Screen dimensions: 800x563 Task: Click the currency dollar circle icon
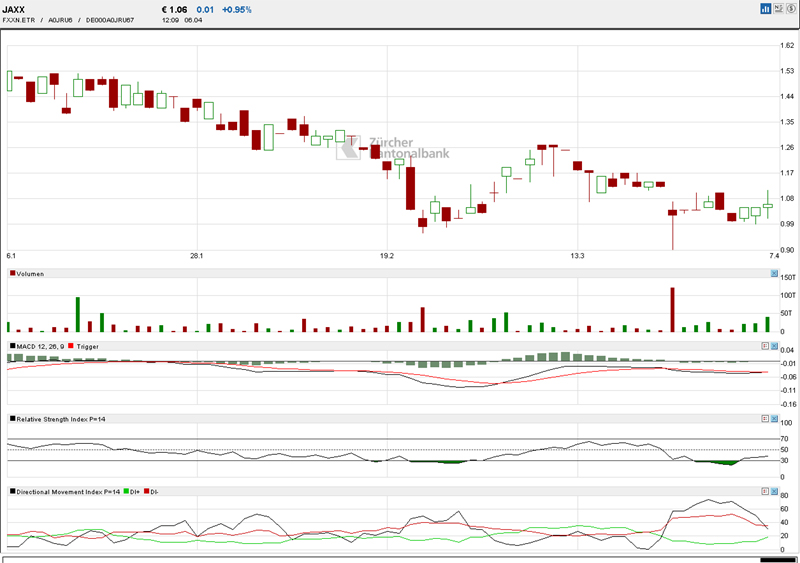[790, 9]
